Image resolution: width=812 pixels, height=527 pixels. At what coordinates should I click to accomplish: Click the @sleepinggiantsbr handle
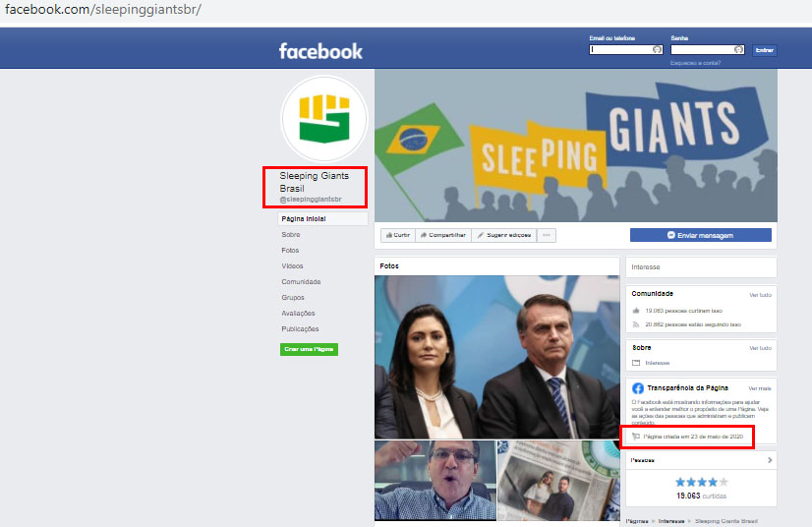click(x=311, y=199)
